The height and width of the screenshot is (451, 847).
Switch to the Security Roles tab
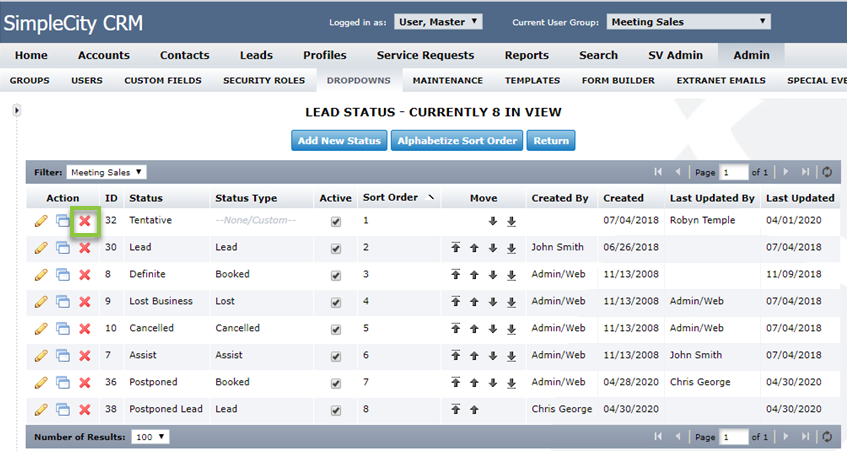(x=264, y=80)
